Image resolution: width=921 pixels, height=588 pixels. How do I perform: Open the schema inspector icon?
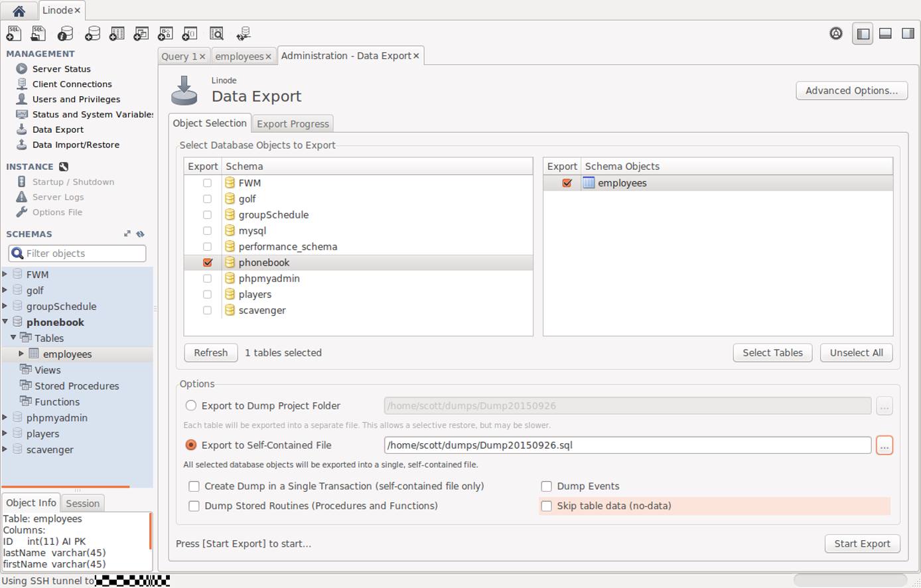(x=64, y=33)
